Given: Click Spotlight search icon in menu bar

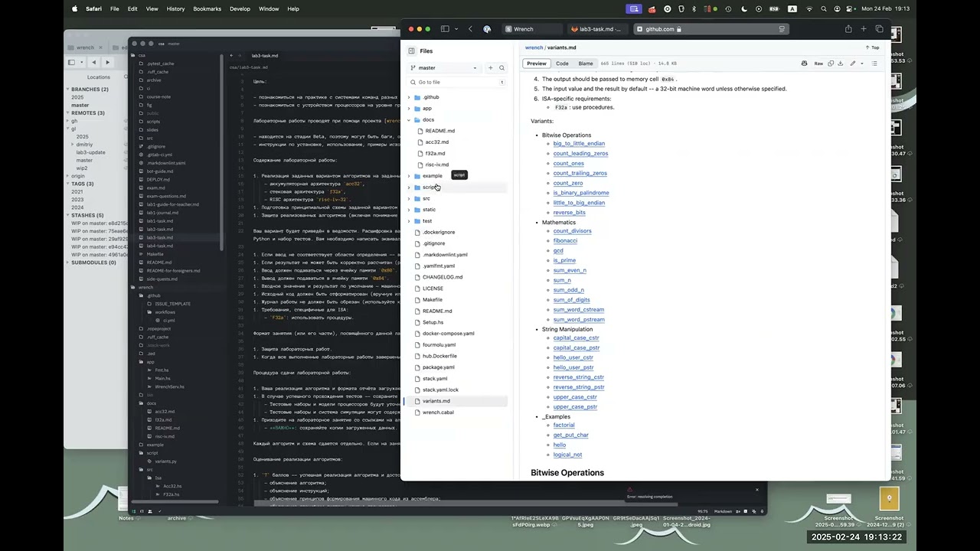Looking at the screenshot, I should pyautogui.click(x=824, y=9).
